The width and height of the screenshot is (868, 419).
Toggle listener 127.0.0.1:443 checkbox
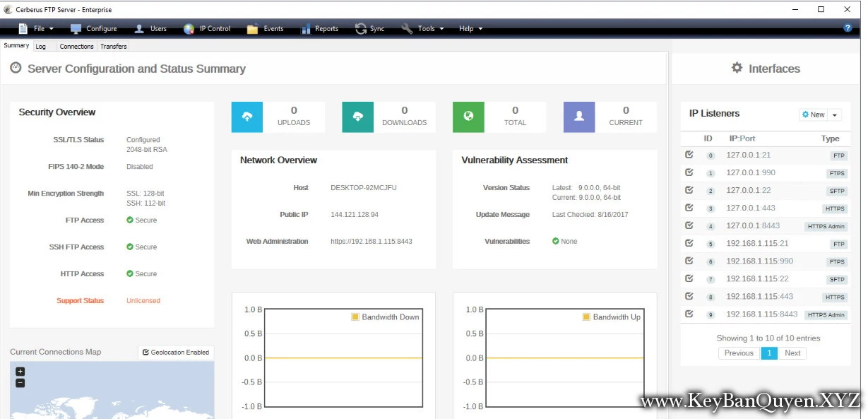[689, 207]
